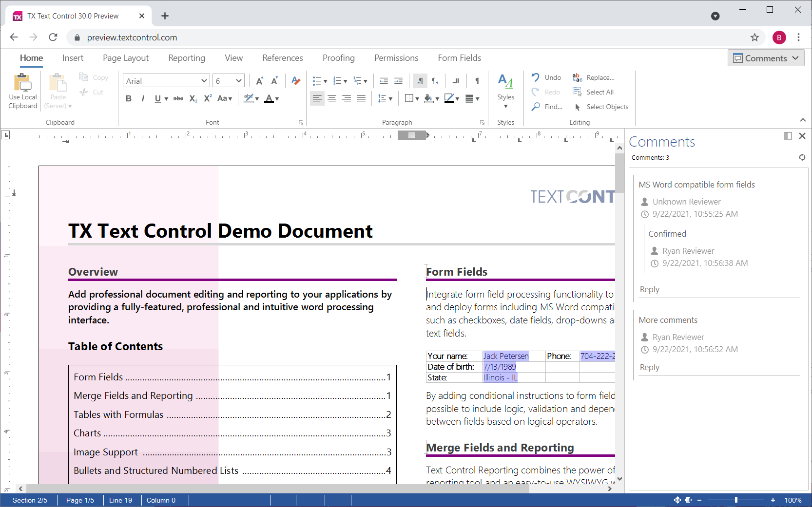Click the zoom slider handle
Image resolution: width=812 pixels, height=507 pixels.
pyautogui.click(x=736, y=500)
